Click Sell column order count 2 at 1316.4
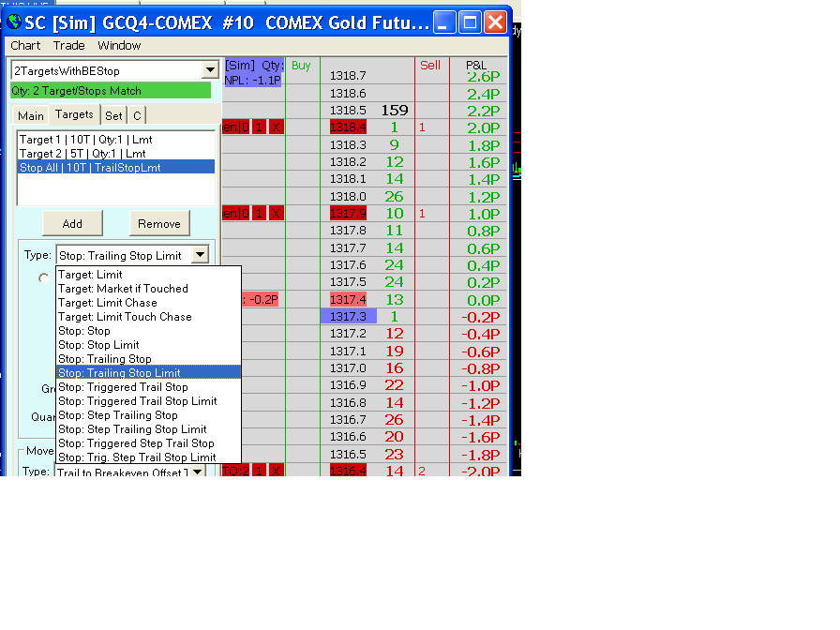840x630 pixels. point(422,471)
